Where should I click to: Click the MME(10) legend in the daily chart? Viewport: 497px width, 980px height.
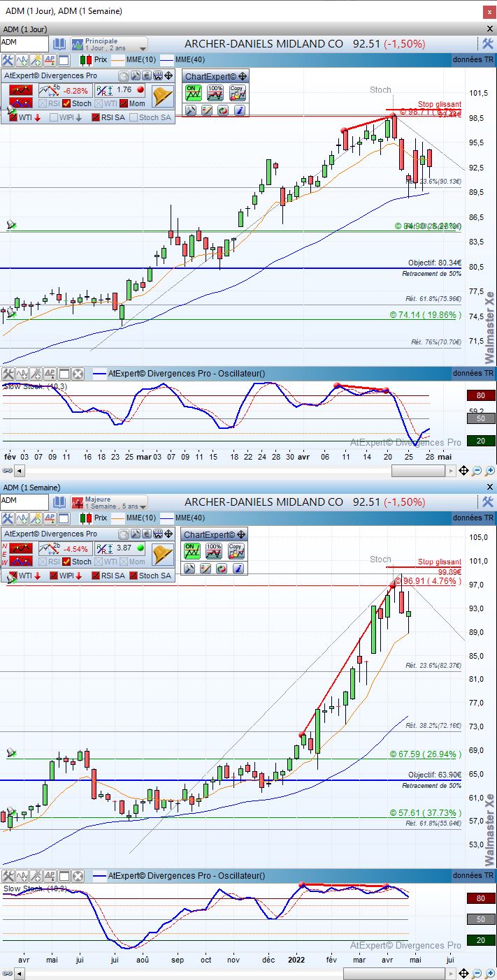(134, 60)
